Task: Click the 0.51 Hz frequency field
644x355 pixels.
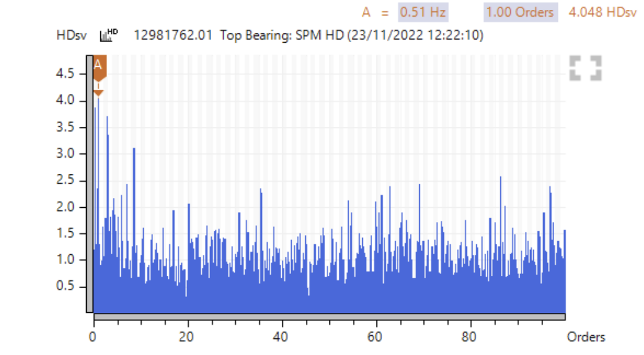Action: tap(423, 12)
